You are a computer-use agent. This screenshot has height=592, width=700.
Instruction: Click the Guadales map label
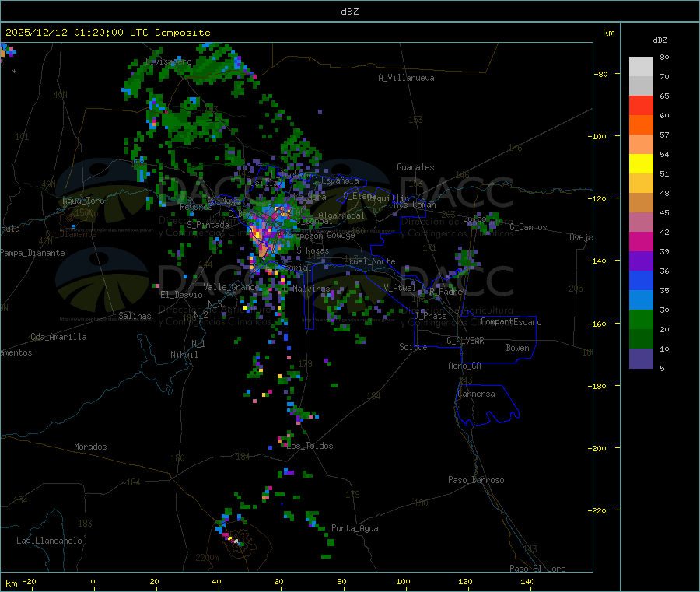[415, 167]
